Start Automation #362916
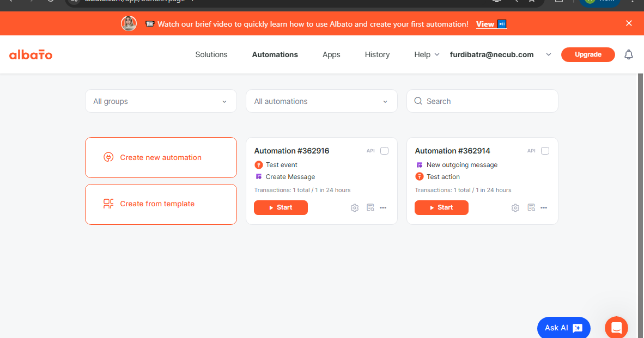Screen dimensions: 644x338 coord(281,207)
